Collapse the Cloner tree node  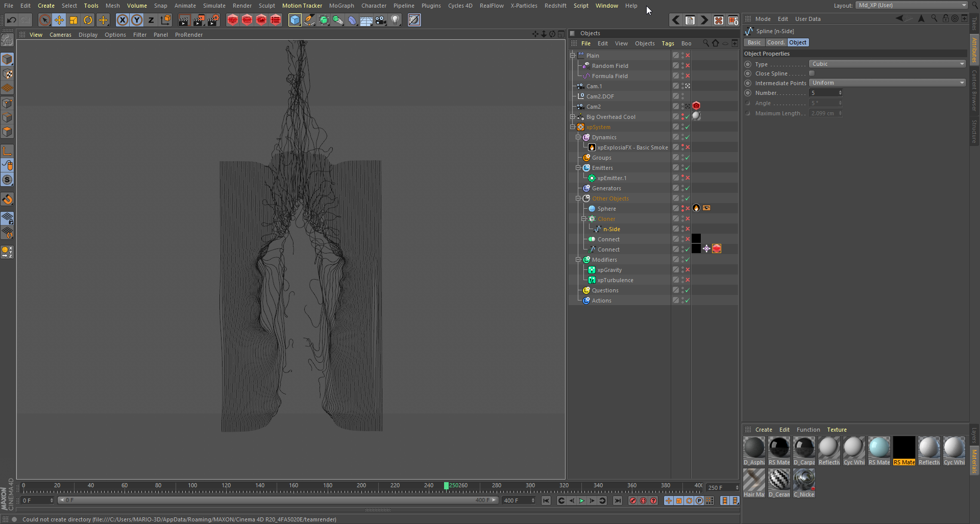[584, 219]
